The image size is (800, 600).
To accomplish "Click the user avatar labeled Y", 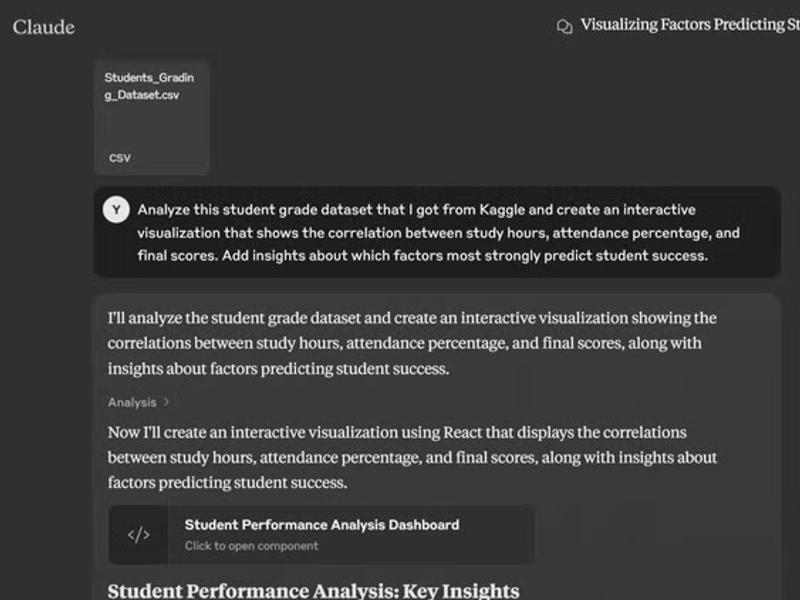I will 116,210.
